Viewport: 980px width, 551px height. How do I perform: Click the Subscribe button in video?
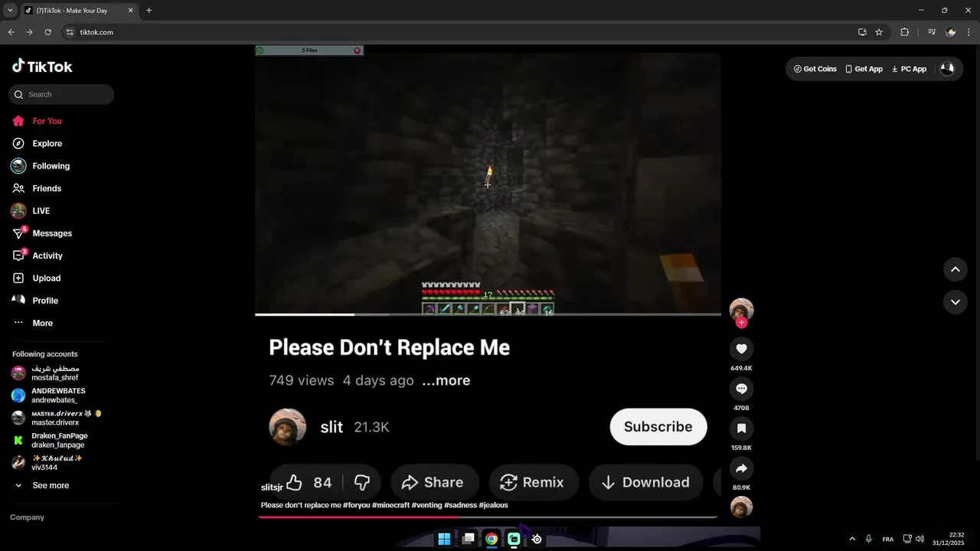coord(658,427)
